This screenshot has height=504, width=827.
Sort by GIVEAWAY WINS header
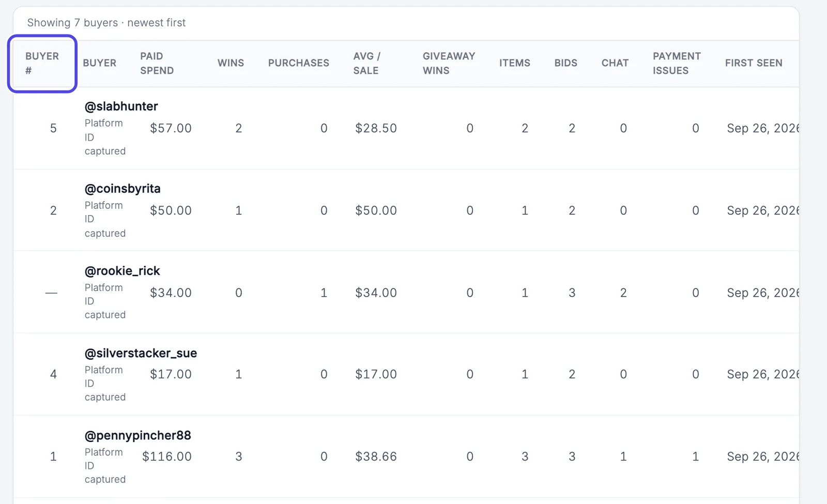click(449, 63)
